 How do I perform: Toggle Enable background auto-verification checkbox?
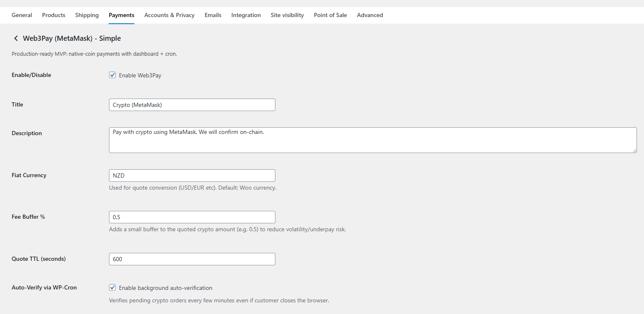coord(112,287)
